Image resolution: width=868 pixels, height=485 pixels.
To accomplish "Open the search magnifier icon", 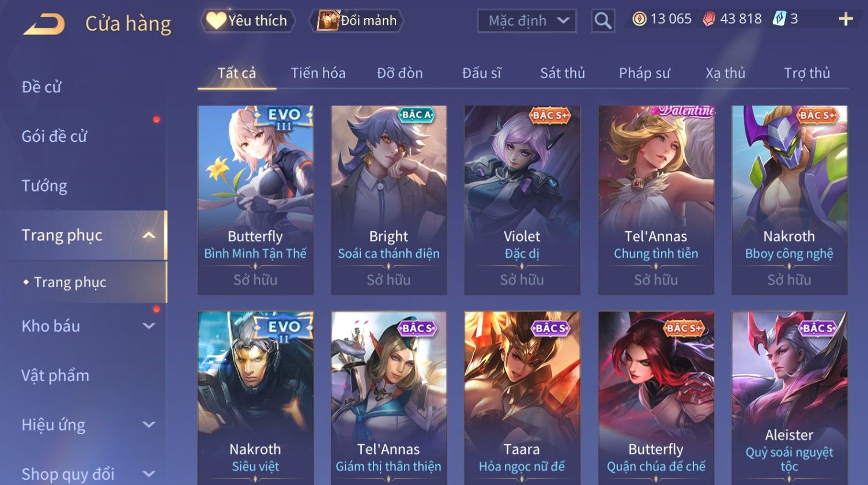I will point(603,21).
